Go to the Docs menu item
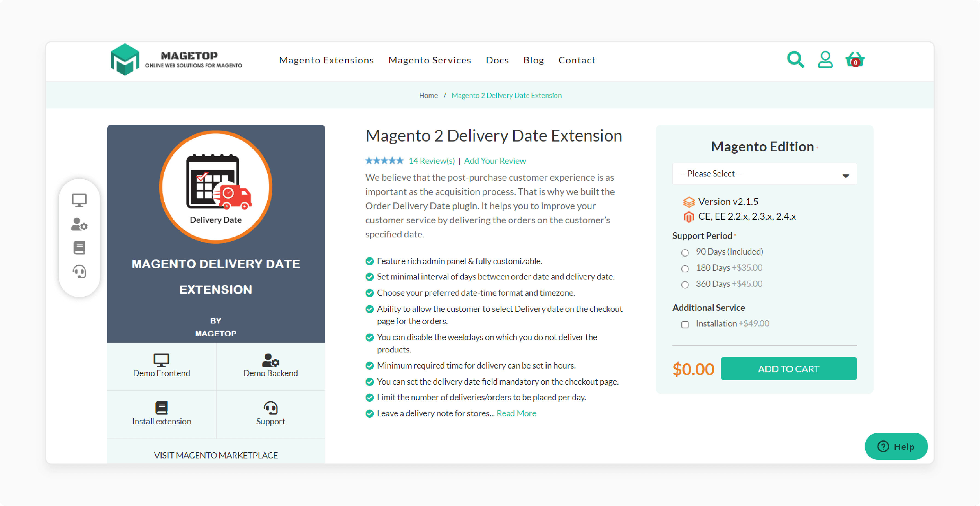The image size is (980, 506). pyautogui.click(x=497, y=60)
